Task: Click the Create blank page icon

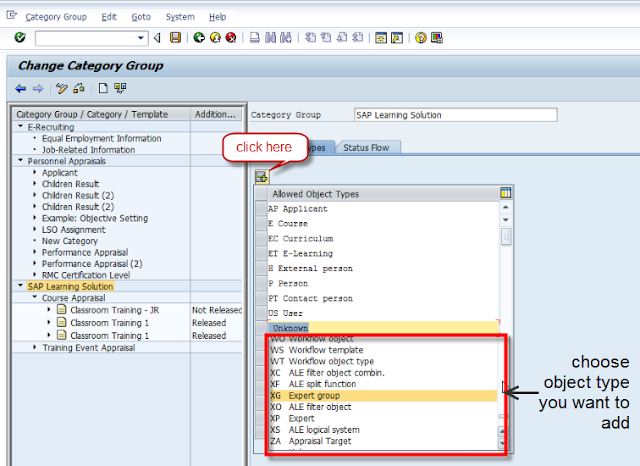Action: point(103,88)
